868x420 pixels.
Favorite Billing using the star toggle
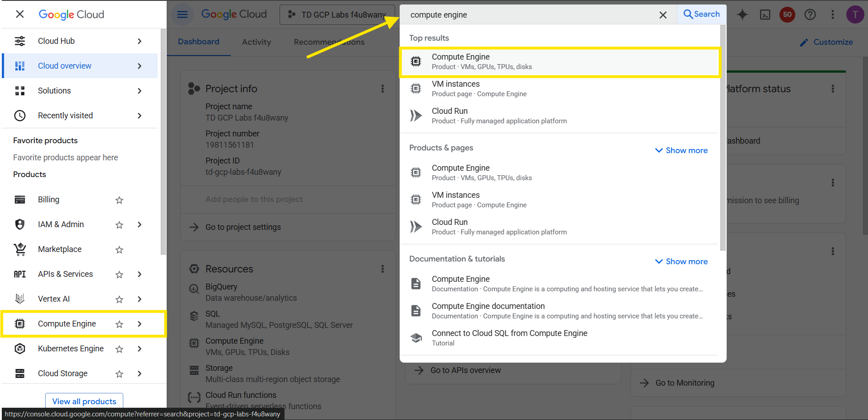point(119,200)
